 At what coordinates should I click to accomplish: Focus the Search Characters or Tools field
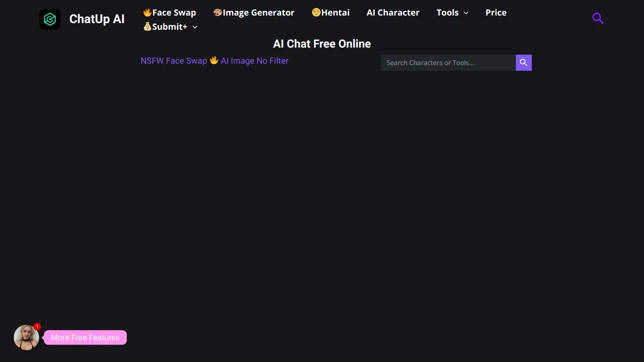(x=448, y=63)
